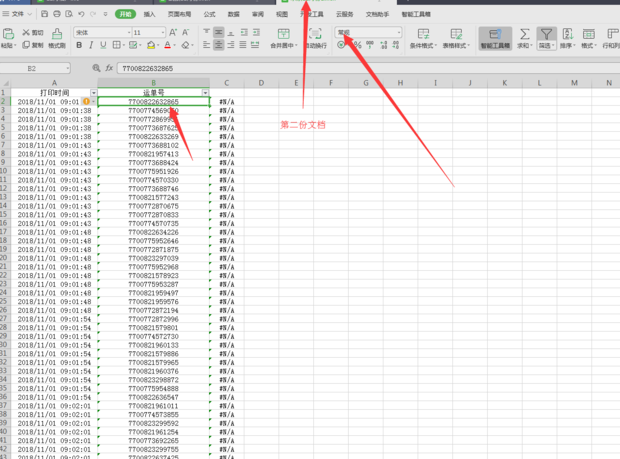Screen dimensions: 620x459
Task: Copy selection with the 复制 button
Action: [x=33, y=45]
